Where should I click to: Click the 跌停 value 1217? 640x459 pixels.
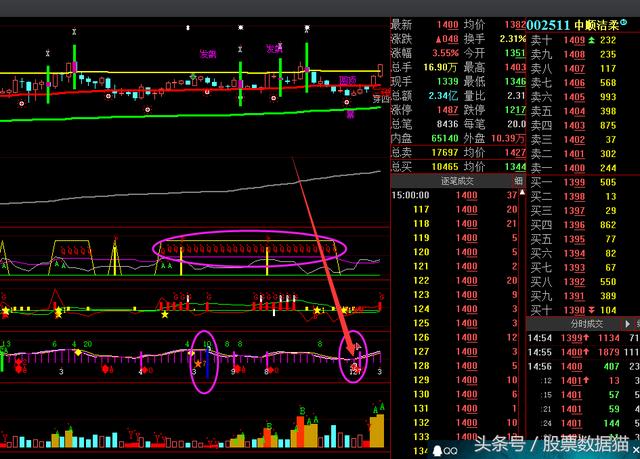(x=515, y=110)
